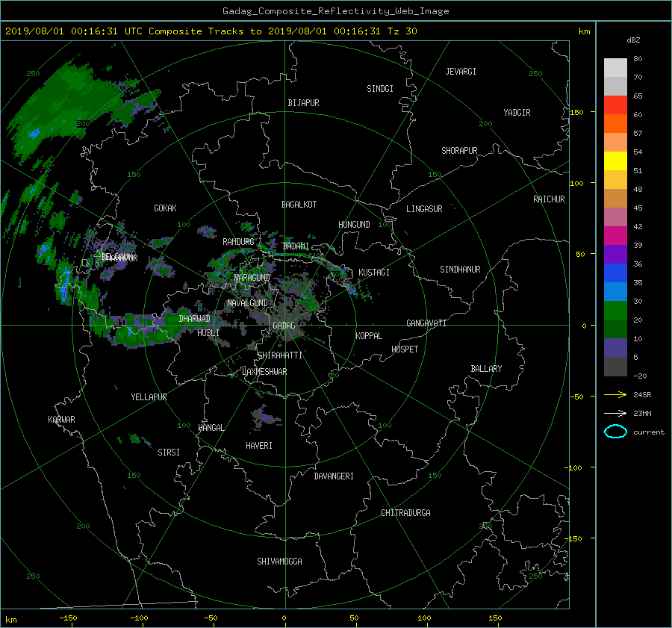
Task: Click the GADAG radar center label
Action: (x=284, y=326)
